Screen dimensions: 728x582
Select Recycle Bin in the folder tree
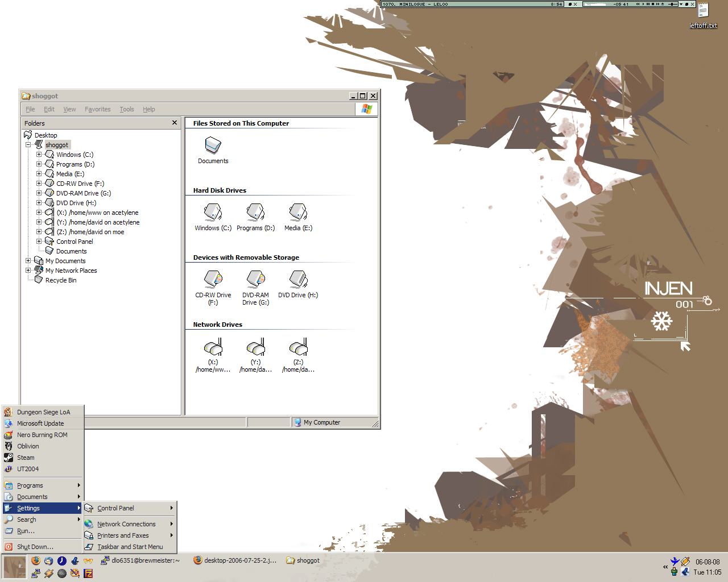(60, 280)
